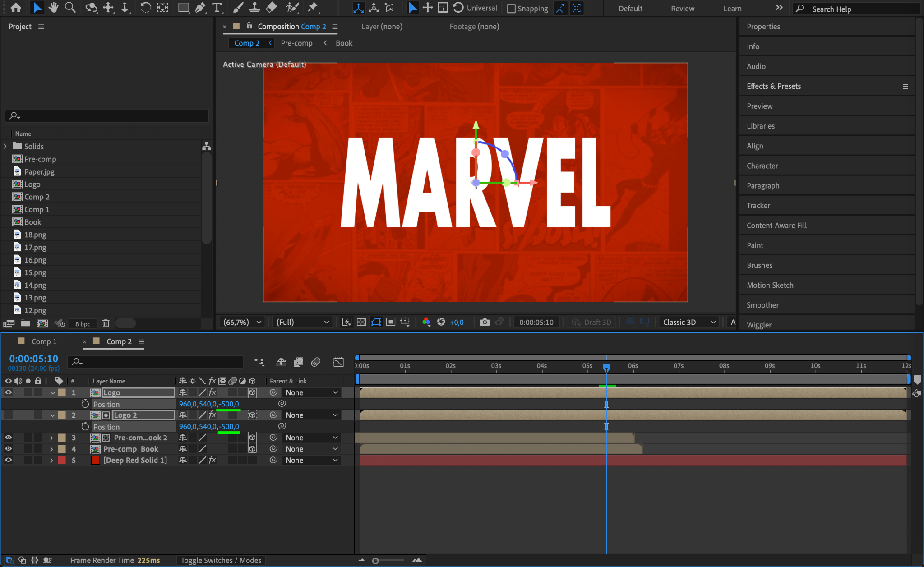The width and height of the screenshot is (924, 567).
Task: Switch to the Comp 1 timeline tab
Action: (x=44, y=341)
